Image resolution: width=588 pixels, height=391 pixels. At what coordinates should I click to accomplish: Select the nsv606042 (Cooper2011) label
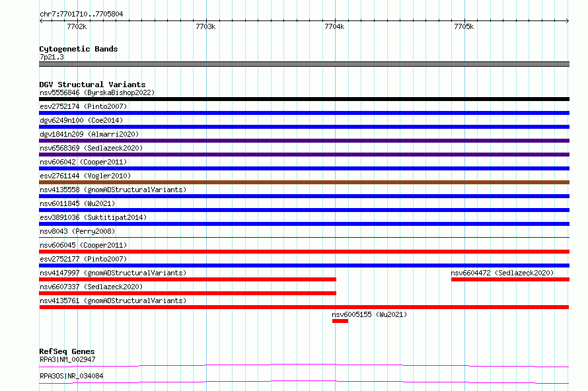point(83,162)
